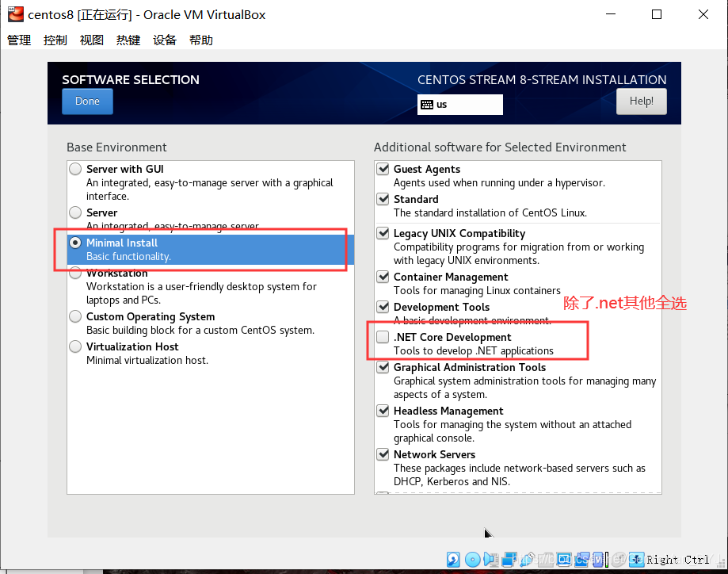Open the 管理 menu
Screen dimensions: 728x574
(19, 40)
